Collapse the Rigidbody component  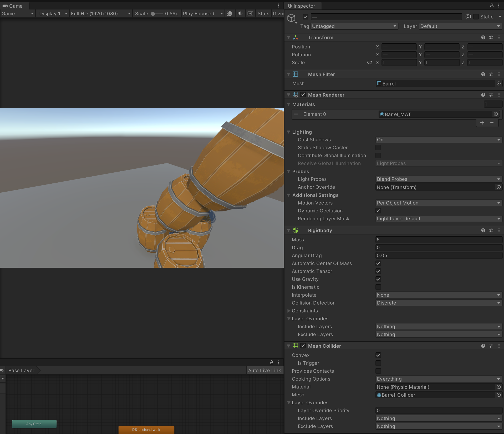289,230
